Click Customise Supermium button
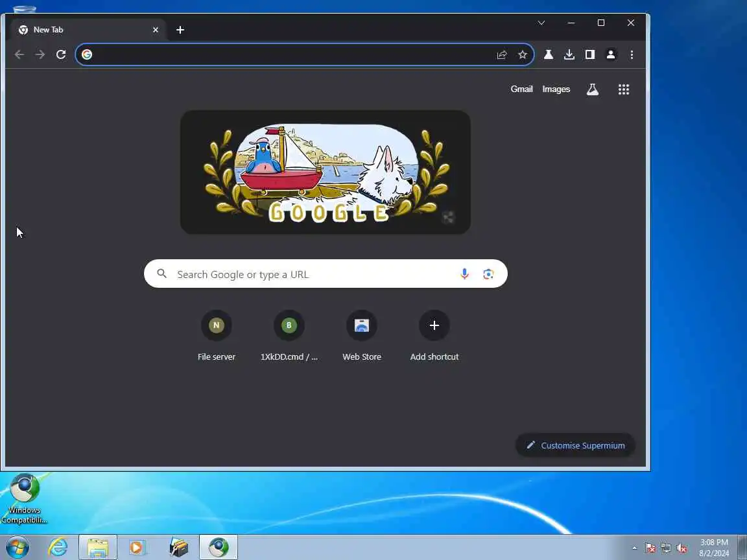The image size is (747, 560). 575,445
